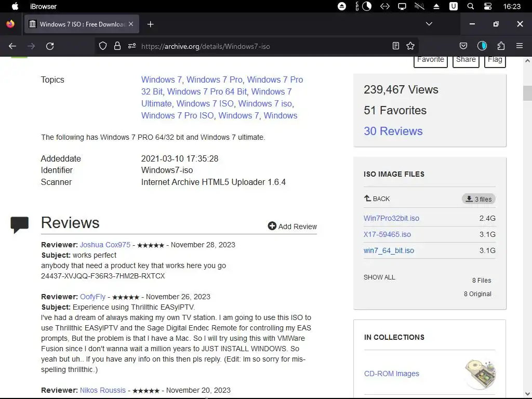Reload the current page

(x=50, y=46)
